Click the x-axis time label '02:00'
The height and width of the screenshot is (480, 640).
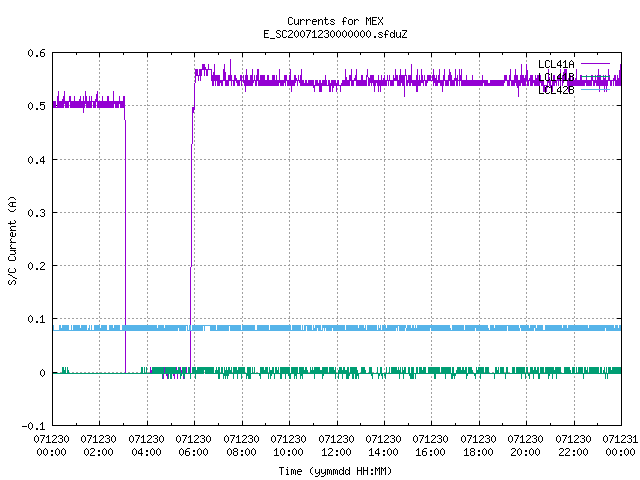98,452
